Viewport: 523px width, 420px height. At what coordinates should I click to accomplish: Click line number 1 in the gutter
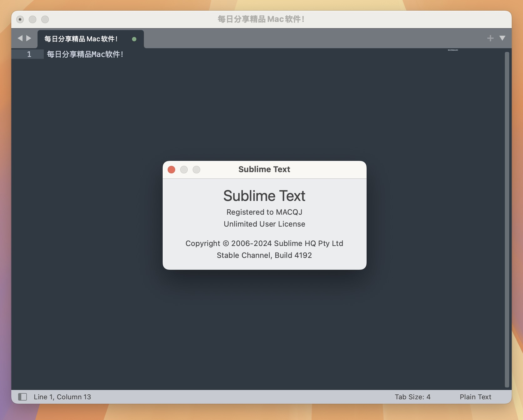(x=29, y=54)
